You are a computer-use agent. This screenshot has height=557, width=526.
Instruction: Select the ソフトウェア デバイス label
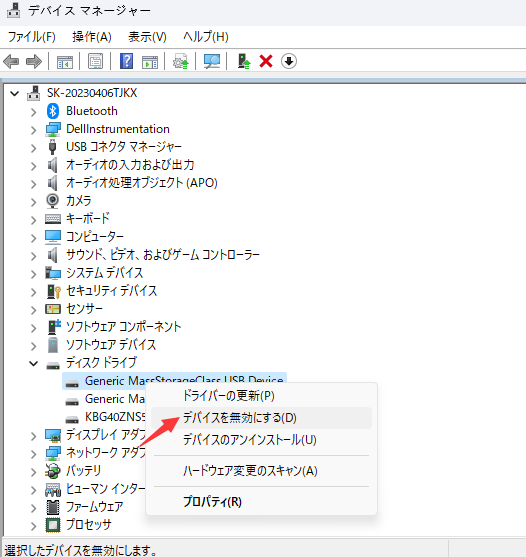pyautogui.click(x=111, y=345)
